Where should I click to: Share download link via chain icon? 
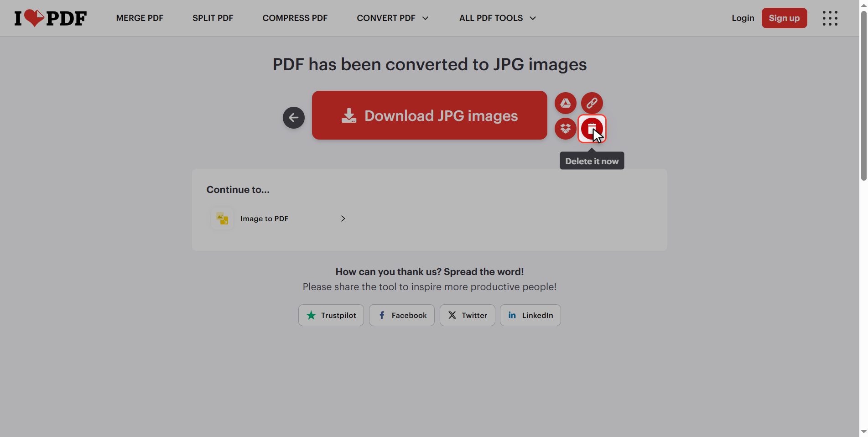click(592, 103)
